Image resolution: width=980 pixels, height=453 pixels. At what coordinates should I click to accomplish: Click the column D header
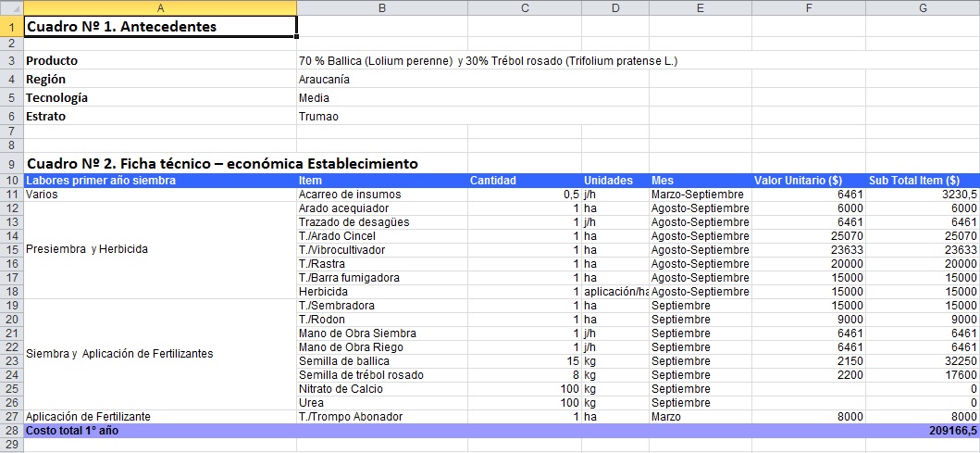point(614,7)
